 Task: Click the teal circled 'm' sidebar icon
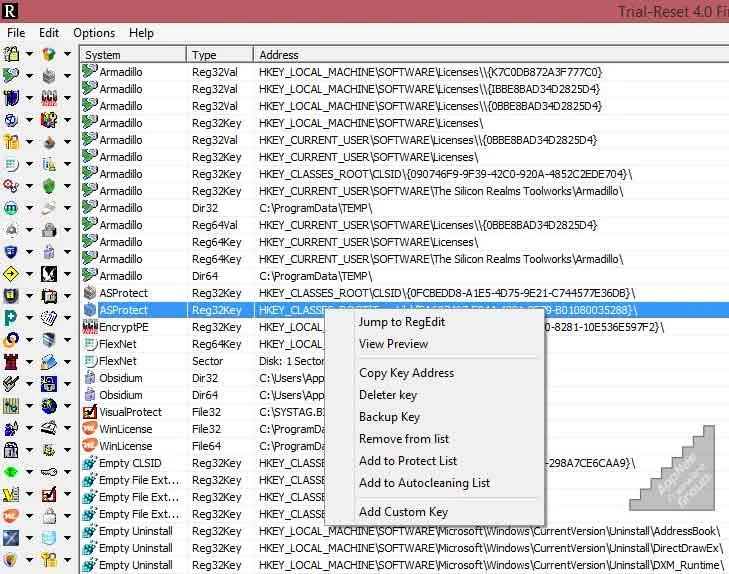pyautogui.click(x=11, y=208)
